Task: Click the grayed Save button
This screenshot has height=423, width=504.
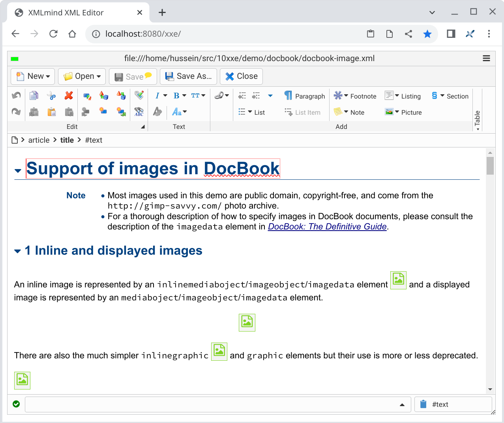Action: (x=133, y=76)
